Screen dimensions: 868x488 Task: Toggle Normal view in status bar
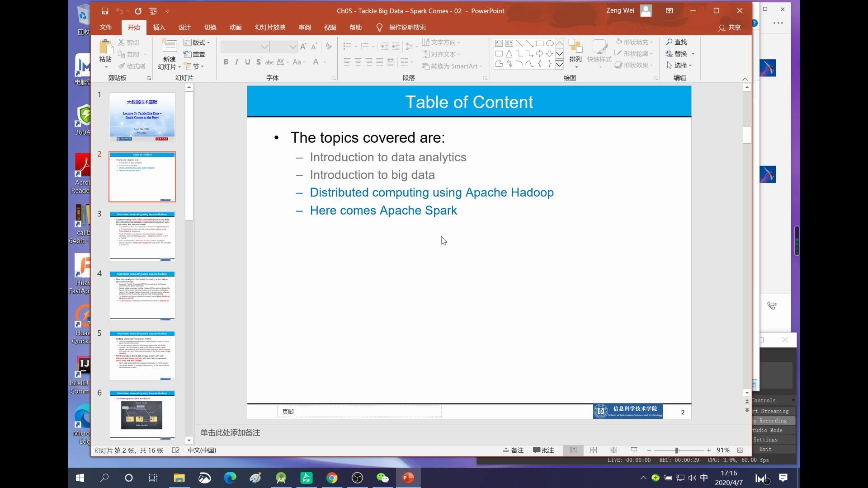point(573,450)
